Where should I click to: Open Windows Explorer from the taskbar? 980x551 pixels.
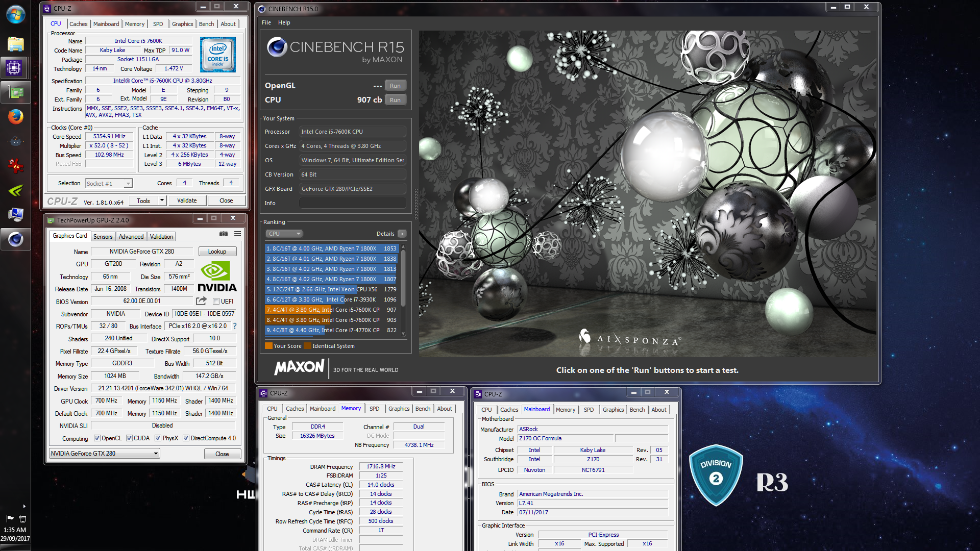[15, 44]
